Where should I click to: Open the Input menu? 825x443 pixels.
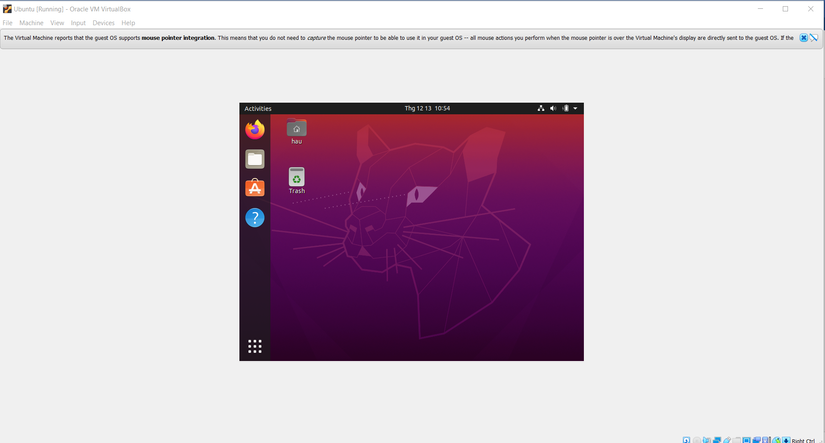click(78, 23)
